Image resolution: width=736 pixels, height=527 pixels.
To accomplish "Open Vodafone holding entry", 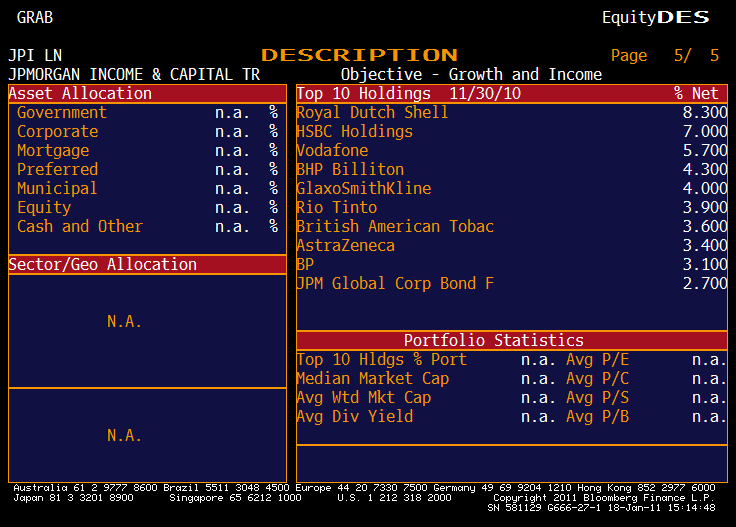I will pyautogui.click(x=332, y=151).
